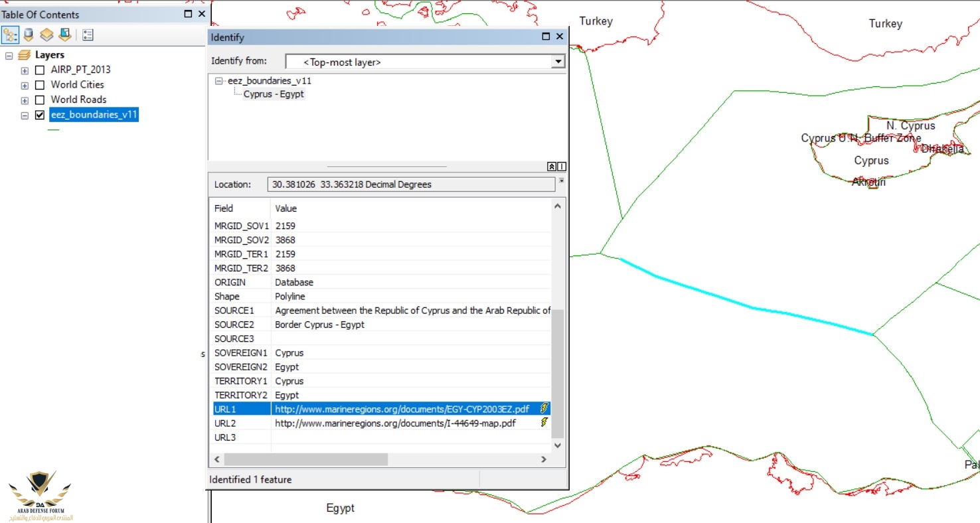Select Cyprus - Egypt in Identify tree
This screenshot has width=980, height=523.
point(274,94)
